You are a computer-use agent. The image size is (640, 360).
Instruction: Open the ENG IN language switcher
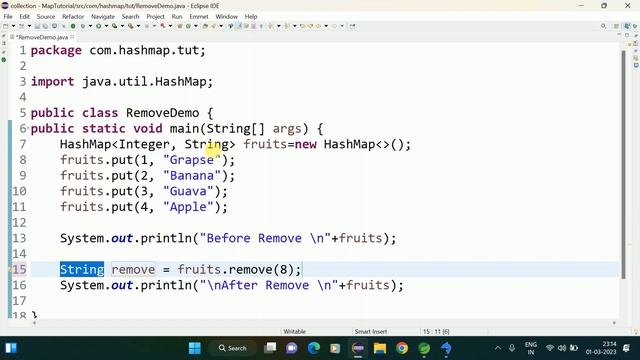[x=531, y=348]
